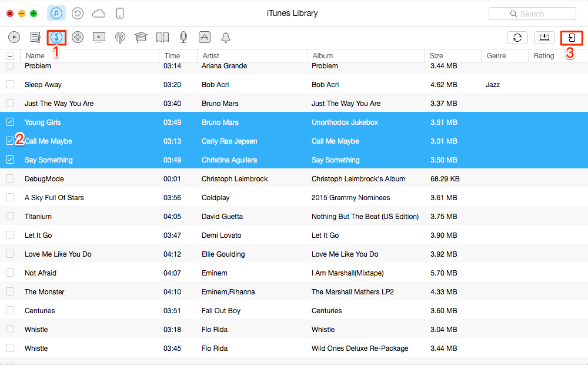This screenshot has height=365, width=588.
Task: Open the Ringtones bell icon
Action: [225, 37]
